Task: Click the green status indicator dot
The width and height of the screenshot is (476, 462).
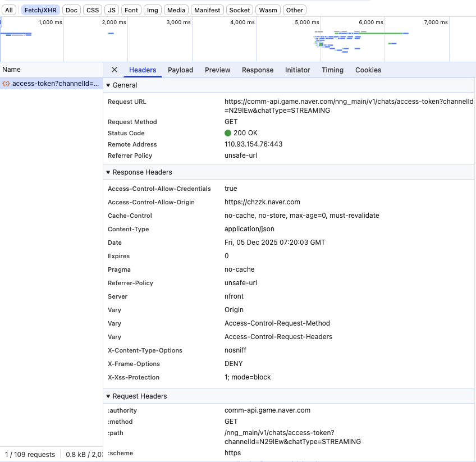Action: [228, 133]
